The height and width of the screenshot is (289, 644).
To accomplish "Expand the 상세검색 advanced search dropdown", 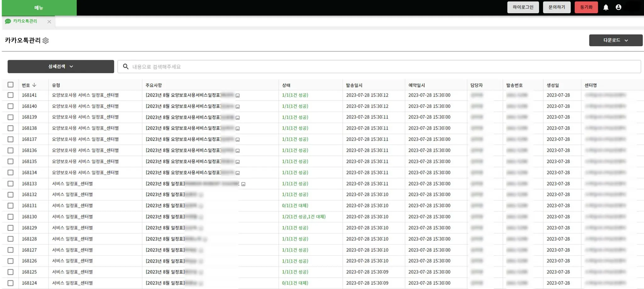I will 61,67.
